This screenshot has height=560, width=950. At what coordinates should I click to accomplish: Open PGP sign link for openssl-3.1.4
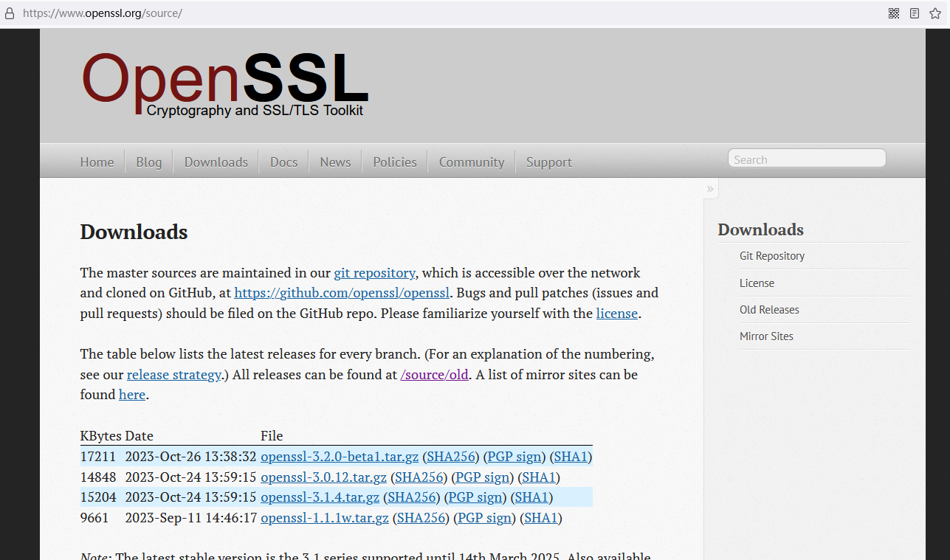475,497
